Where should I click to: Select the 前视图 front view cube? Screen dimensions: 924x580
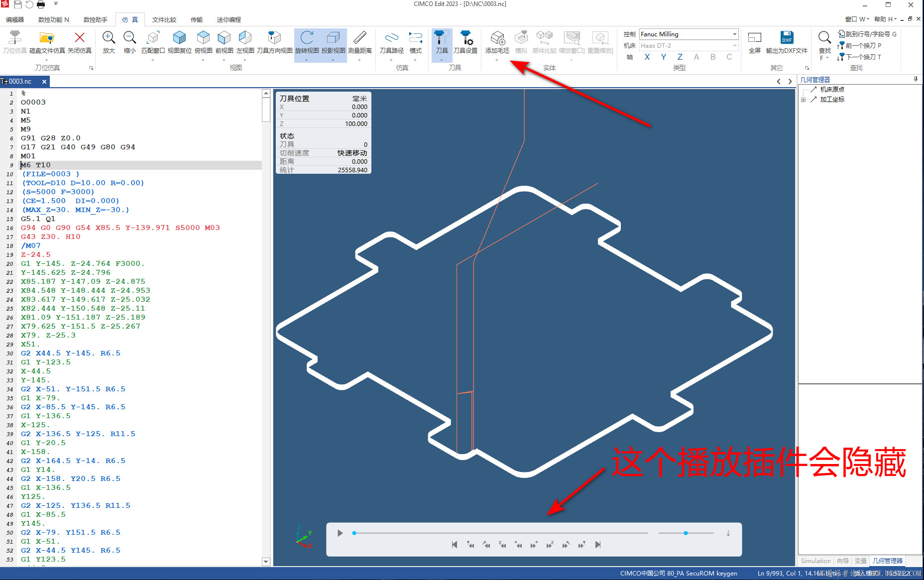(224, 38)
